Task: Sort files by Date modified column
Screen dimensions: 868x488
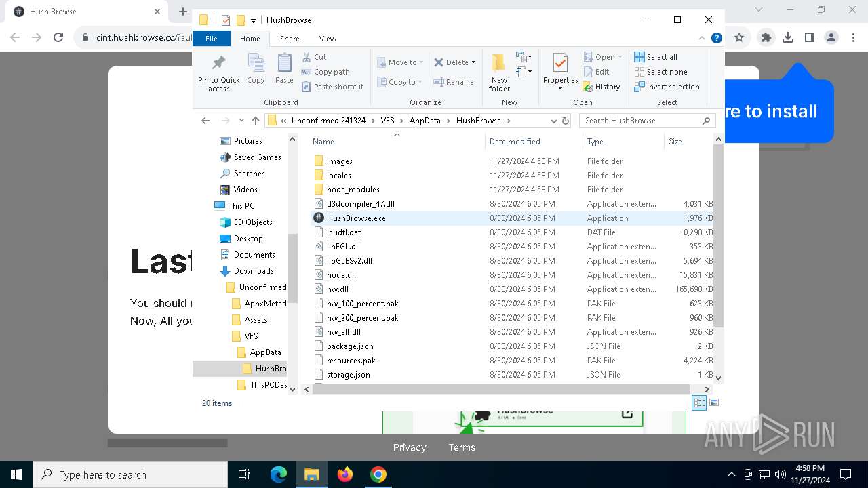Action: tap(534, 141)
